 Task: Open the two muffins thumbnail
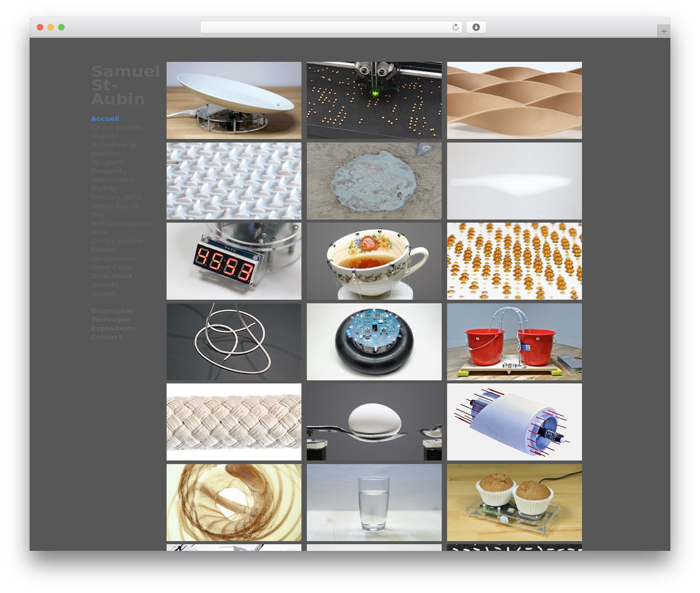[x=515, y=503]
